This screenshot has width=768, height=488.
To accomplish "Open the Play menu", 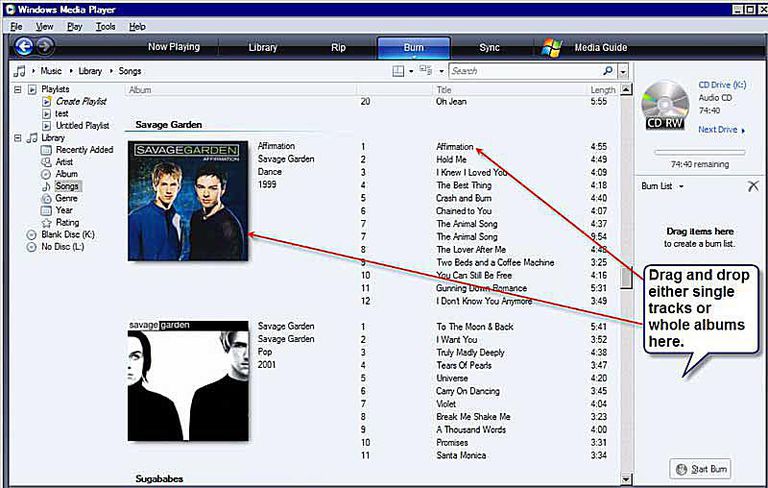I will coord(74,26).
